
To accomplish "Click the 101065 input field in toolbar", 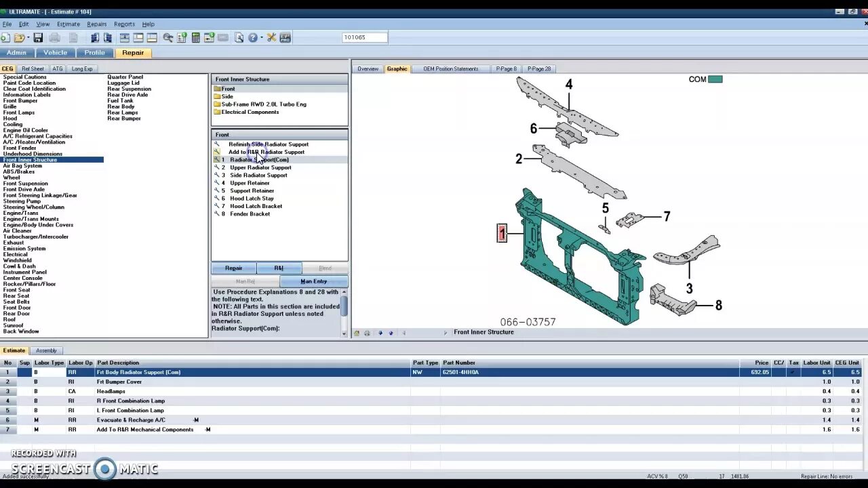I will click(365, 37).
